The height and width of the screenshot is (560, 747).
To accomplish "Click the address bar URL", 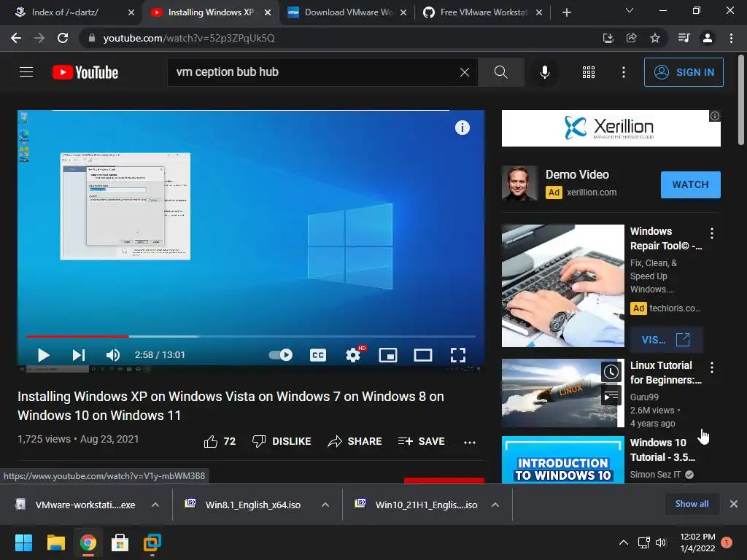I will (x=189, y=38).
